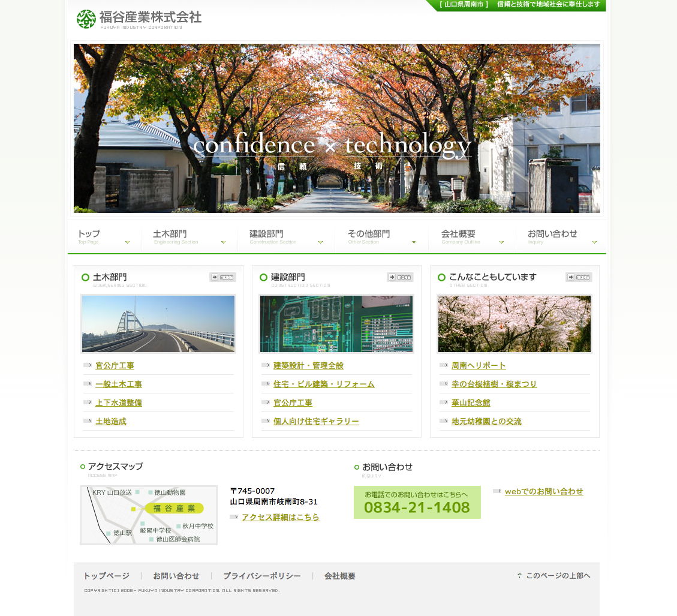Open その他部門 Other Section nav item
The width and height of the screenshot is (677, 616).
[382, 237]
